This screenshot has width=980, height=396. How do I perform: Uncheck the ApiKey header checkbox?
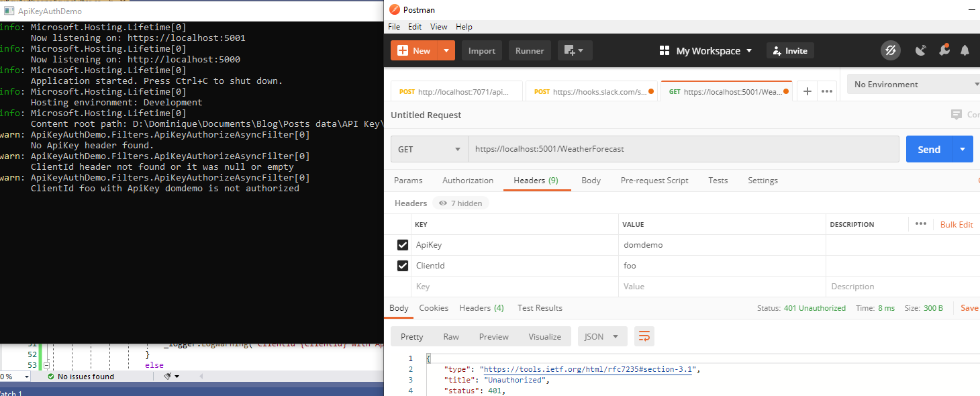[403, 245]
